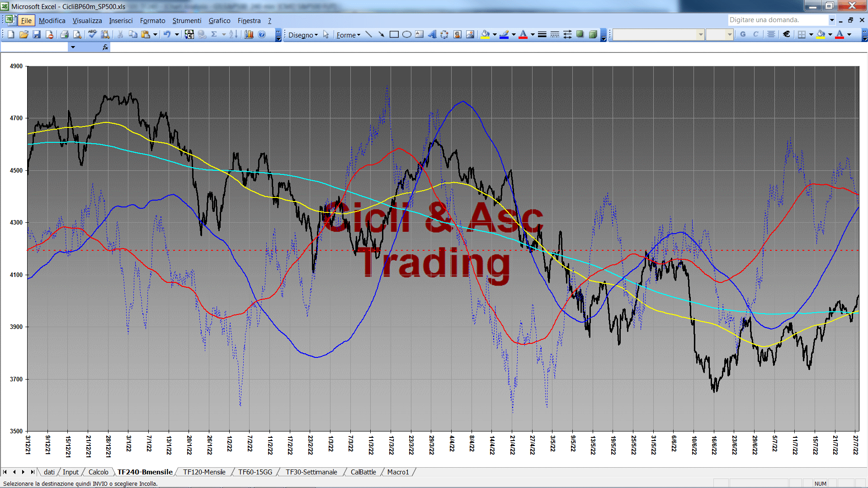Expand the Borders dropdown arrow

[811, 35]
